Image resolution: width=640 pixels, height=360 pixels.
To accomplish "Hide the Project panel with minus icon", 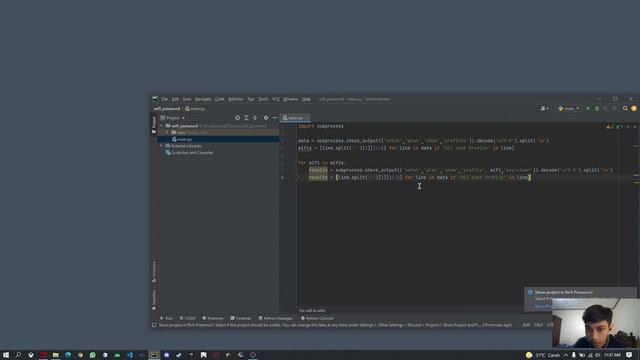I will (274, 118).
